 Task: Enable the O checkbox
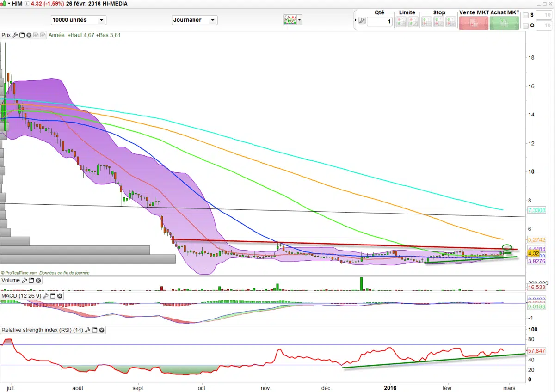tap(525, 25)
